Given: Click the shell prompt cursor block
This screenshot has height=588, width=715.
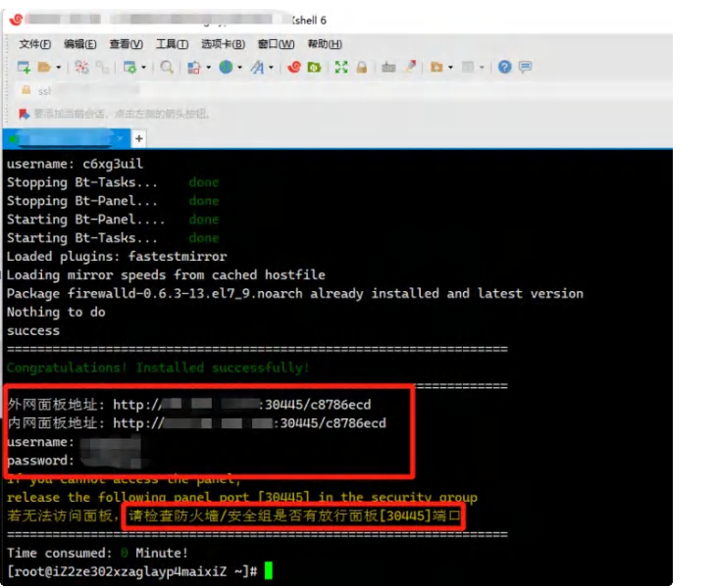Looking at the screenshot, I should click(x=269, y=570).
